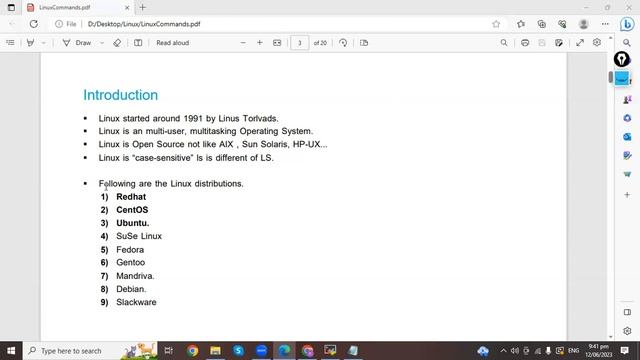The height and width of the screenshot is (360, 640).
Task: Open the PDF table of contents panel
Action: [x=10, y=42]
